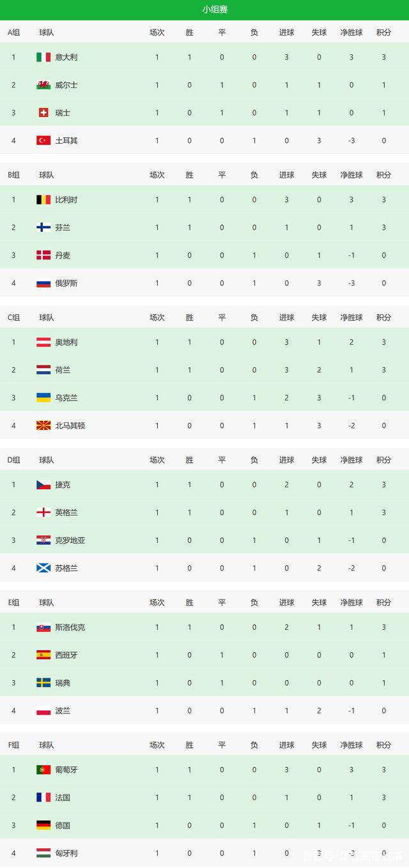Click the Switzerland flag icon
The width and height of the screenshot is (409, 868).
tap(43, 113)
